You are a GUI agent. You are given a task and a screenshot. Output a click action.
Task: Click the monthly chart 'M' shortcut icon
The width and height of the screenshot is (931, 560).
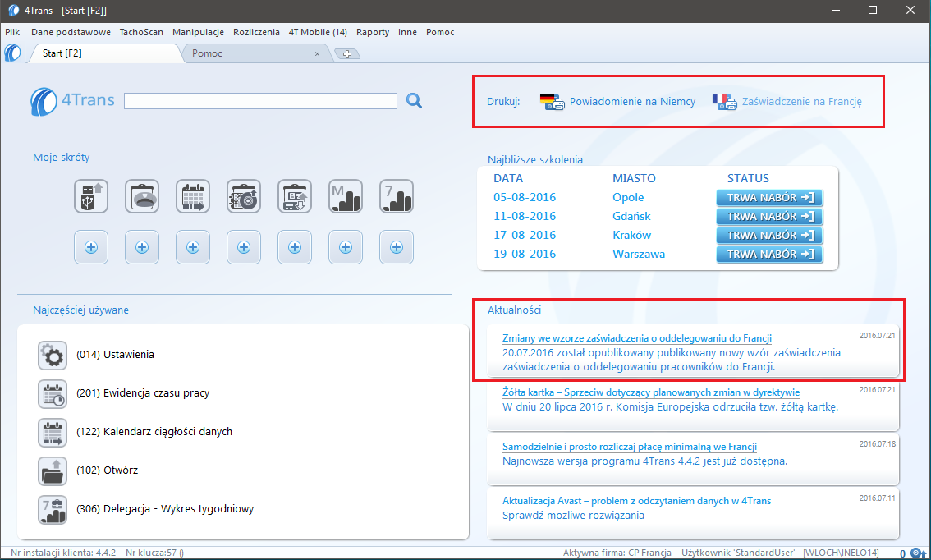(346, 197)
